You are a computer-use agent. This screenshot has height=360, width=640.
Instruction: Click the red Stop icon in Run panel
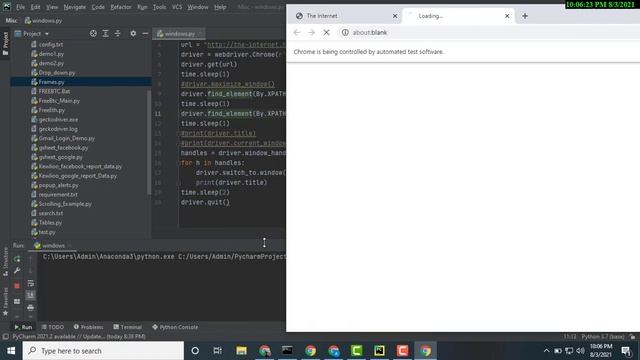click(x=17, y=286)
